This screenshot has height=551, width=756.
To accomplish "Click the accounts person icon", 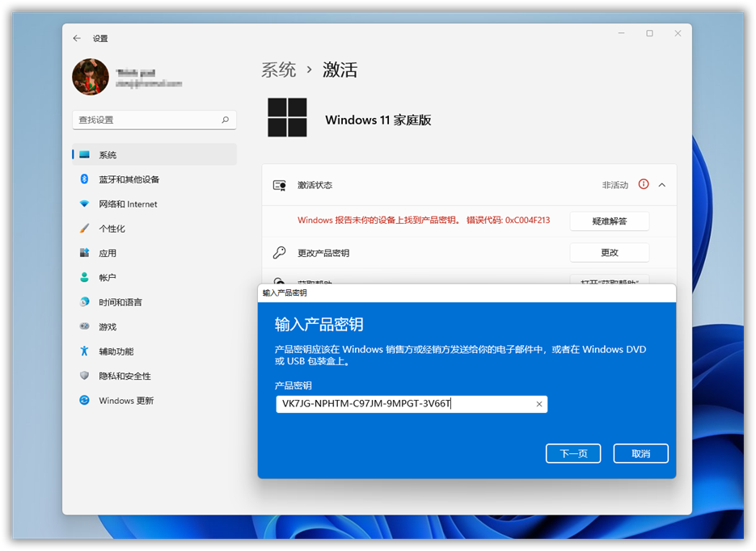I will pyautogui.click(x=84, y=277).
